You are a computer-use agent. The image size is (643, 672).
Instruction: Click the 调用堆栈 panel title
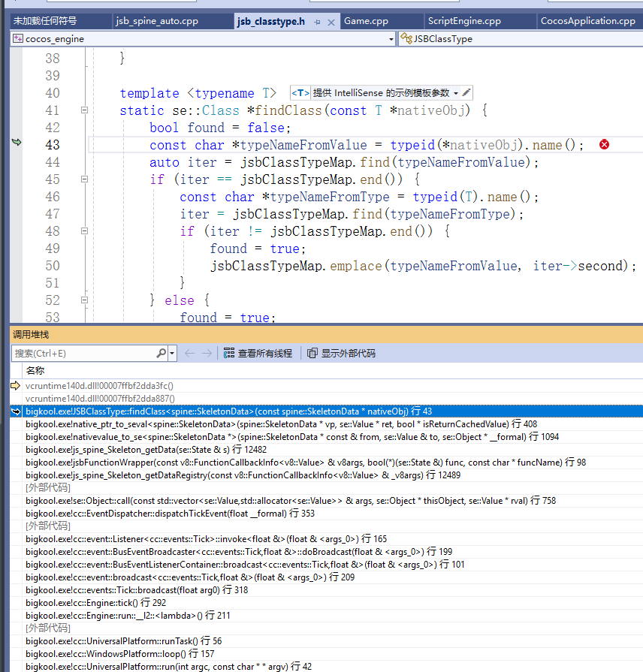(x=31, y=334)
